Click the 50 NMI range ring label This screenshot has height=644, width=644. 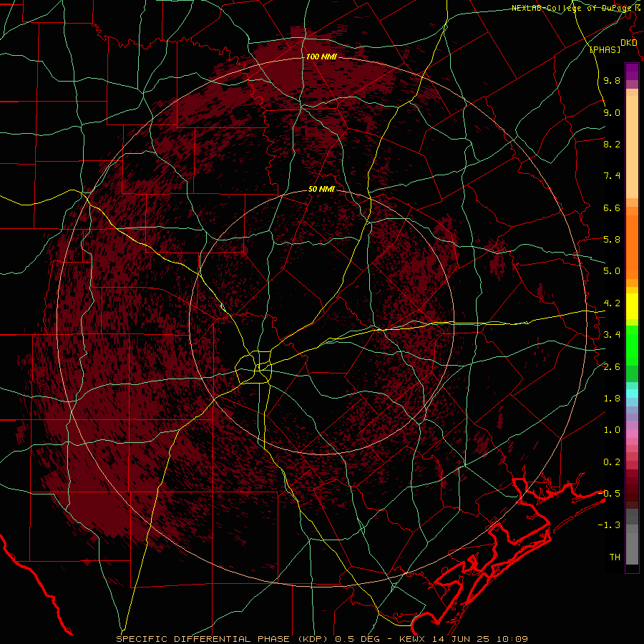click(x=321, y=190)
